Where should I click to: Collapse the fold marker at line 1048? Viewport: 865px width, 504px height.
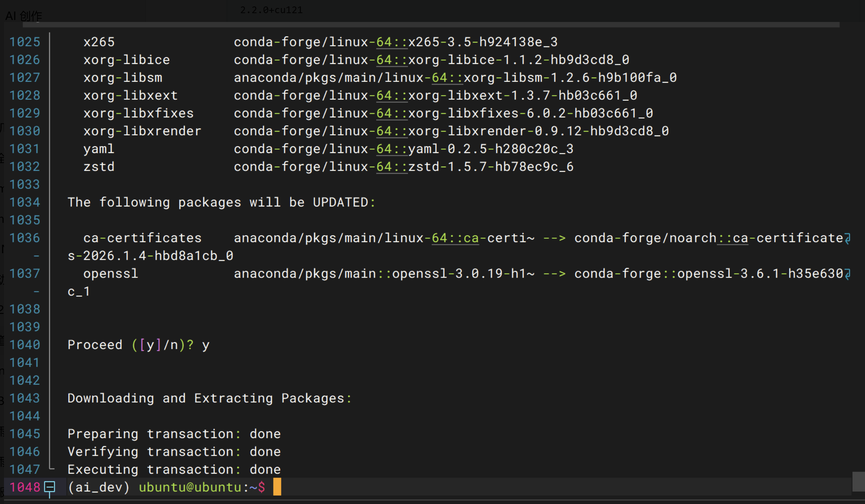tap(50, 487)
